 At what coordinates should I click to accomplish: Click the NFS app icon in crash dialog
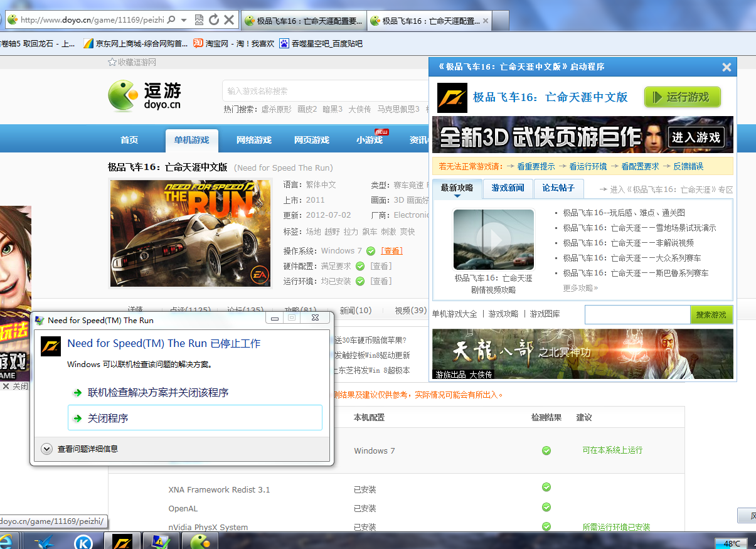[x=51, y=346]
